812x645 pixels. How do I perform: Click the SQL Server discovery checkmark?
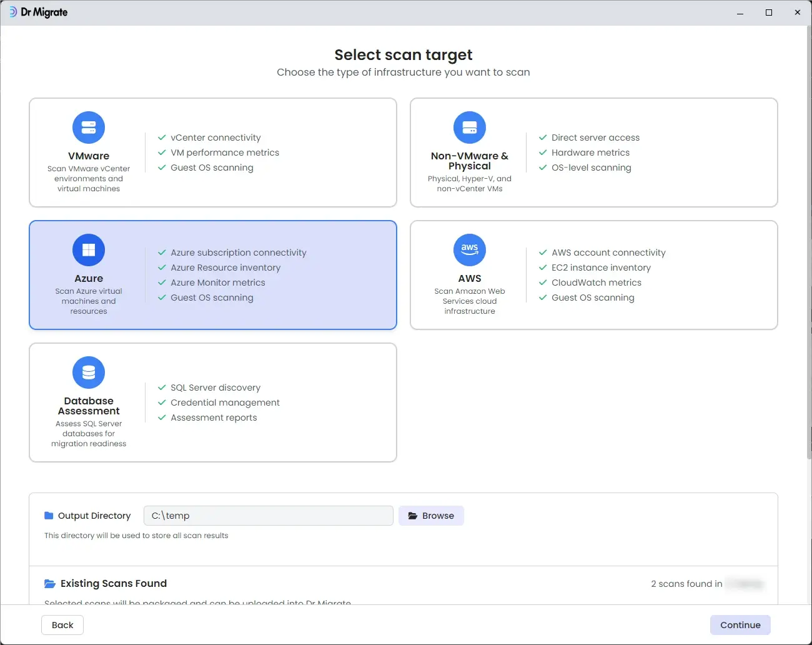[x=162, y=387]
